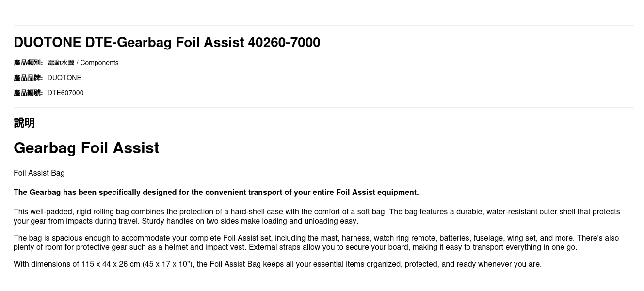This screenshot has width=644, height=291.
Task: Click the dimensions text 115 x 44 x 26 cm
Action: (x=111, y=264)
